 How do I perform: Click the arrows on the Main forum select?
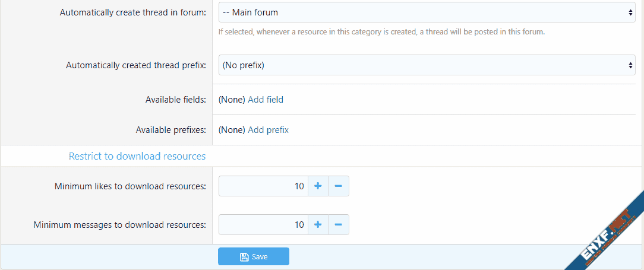click(630, 12)
